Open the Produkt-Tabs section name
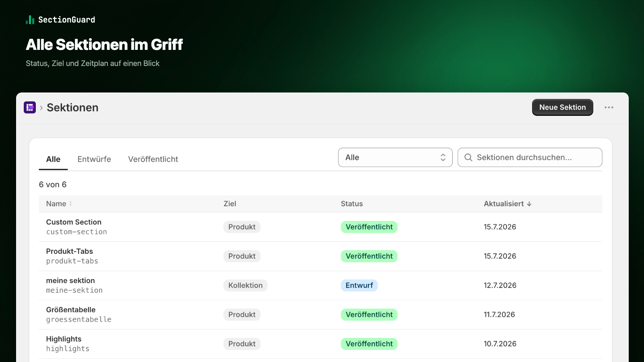 tap(70, 251)
